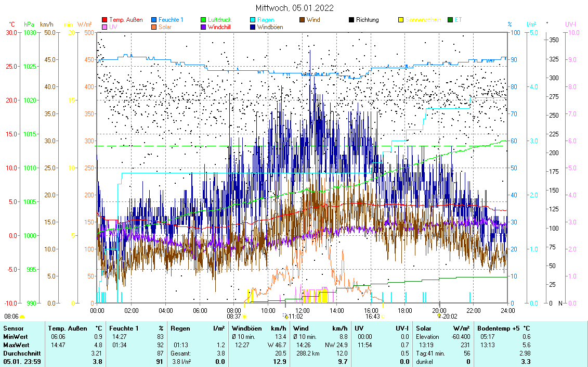This screenshot has width=588, height=367.
Task: Select the green Luftdruck legend marker
Action: tap(204, 20)
